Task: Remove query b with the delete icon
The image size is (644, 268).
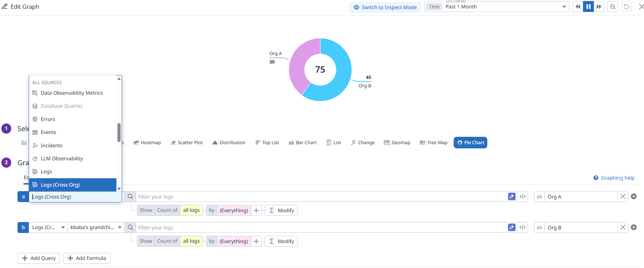Action: (634, 227)
